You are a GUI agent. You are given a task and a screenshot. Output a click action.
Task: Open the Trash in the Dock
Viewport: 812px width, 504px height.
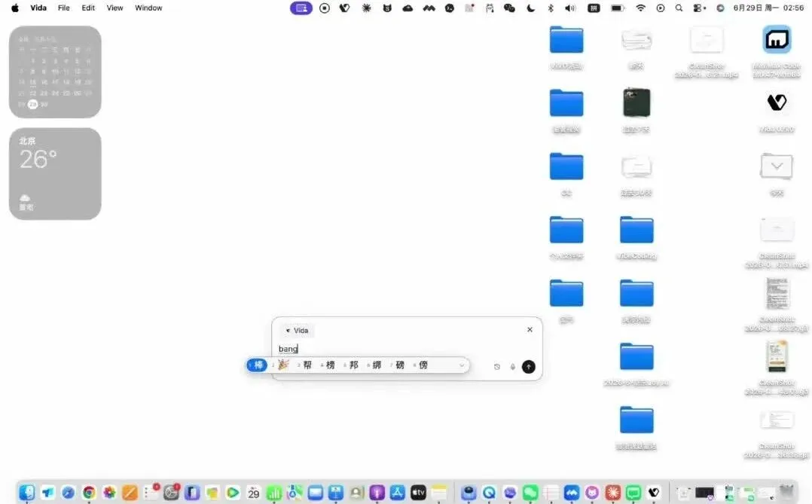(786, 492)
